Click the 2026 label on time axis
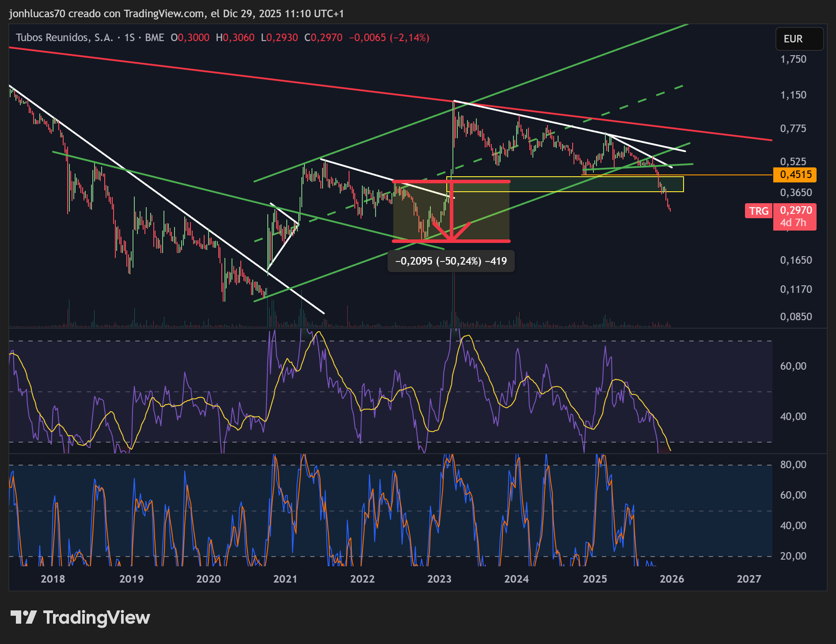The height and width of the screenshot is (644, 836). 671,579
